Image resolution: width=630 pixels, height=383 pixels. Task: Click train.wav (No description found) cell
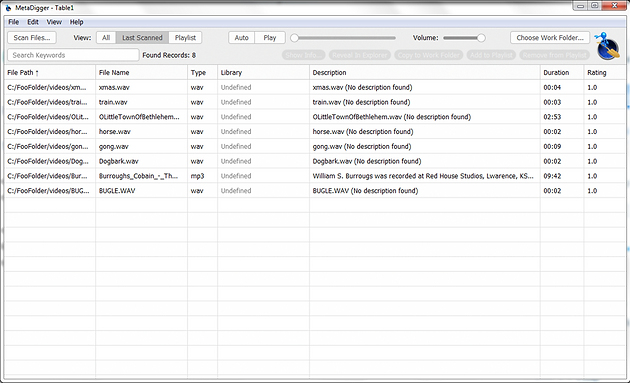(425, 102)
